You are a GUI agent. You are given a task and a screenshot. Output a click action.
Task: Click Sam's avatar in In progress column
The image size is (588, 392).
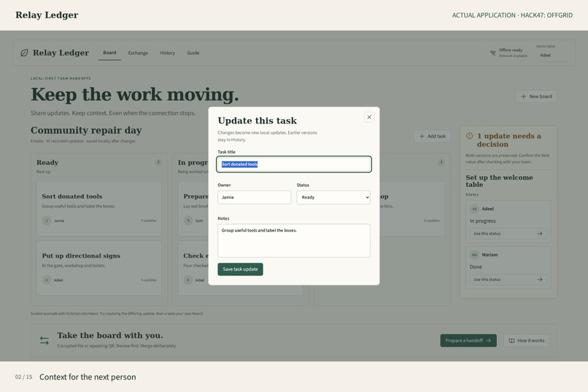188,220
